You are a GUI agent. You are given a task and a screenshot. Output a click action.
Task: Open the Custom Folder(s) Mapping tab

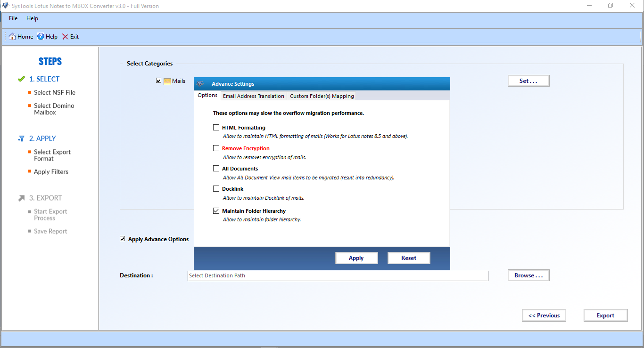322,96
